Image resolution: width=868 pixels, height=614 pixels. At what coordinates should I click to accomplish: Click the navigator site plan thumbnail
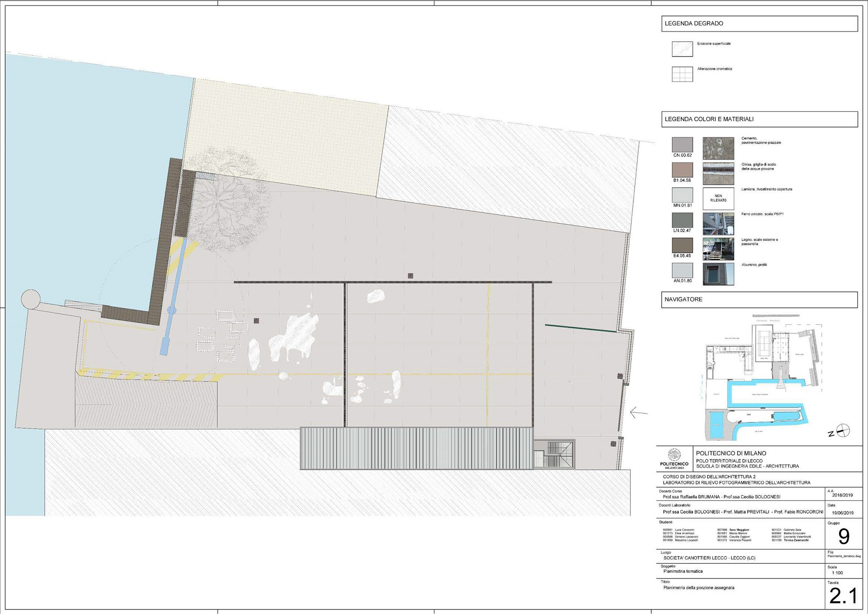764,378
